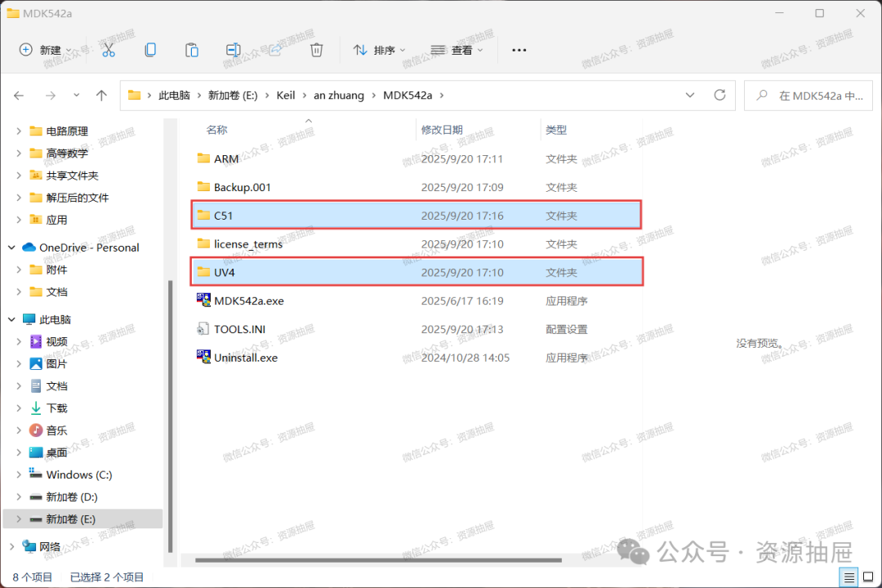Screen dimensions: 882x588
Task: Sort by the 修改日期 column header
Action: 442,130
